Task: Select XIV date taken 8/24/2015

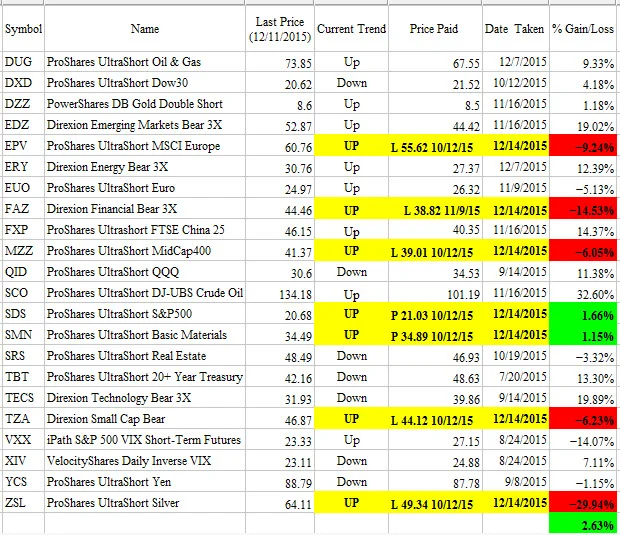Action: click(x=516, y=460)
